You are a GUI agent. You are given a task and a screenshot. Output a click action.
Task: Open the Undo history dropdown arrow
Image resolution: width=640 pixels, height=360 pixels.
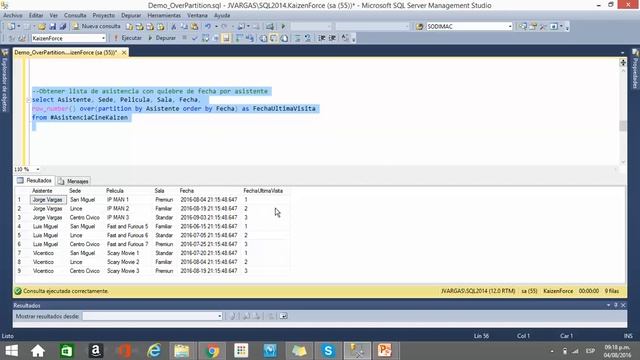coord(216,27)
